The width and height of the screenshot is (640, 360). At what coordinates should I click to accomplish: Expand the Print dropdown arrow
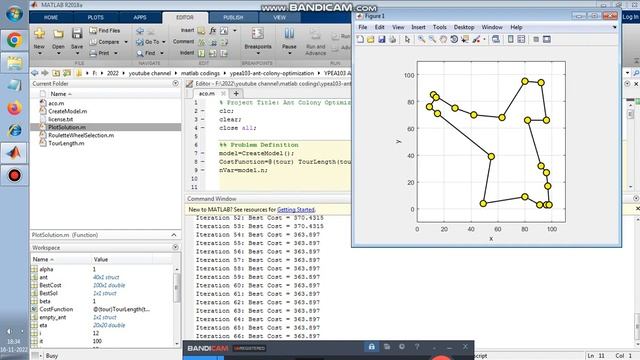tap(116, 53)
